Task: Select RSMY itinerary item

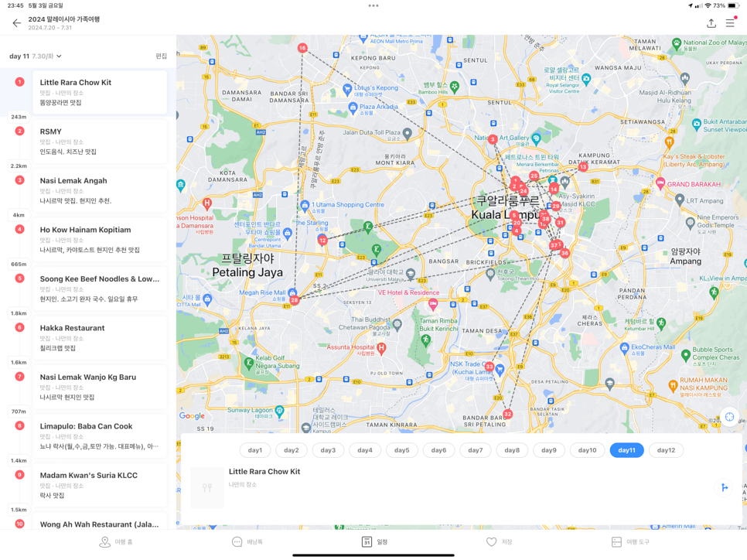Action: (100, 141)
